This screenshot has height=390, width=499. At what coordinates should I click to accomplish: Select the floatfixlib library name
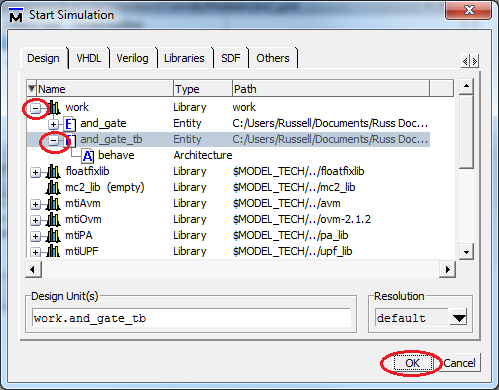click(x=87, y=171)
